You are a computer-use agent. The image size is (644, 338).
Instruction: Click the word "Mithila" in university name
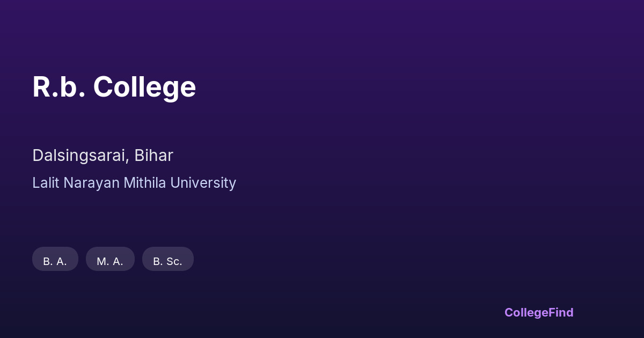tap(144, 183)
